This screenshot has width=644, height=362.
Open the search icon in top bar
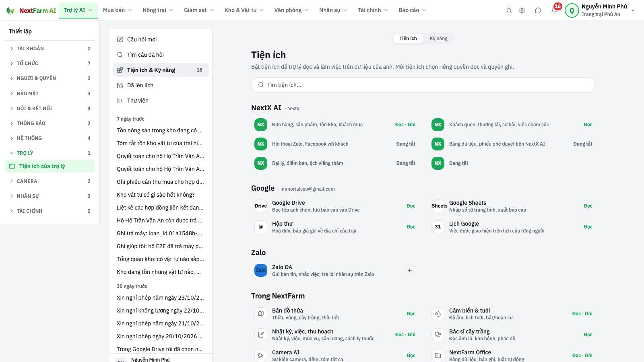[x=509, y=10]
